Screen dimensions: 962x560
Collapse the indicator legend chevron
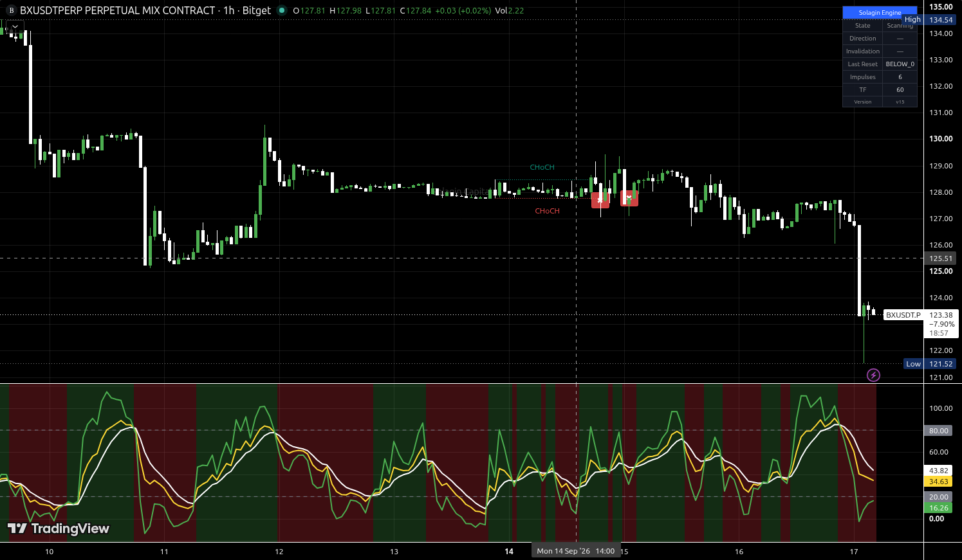point(15,27)
